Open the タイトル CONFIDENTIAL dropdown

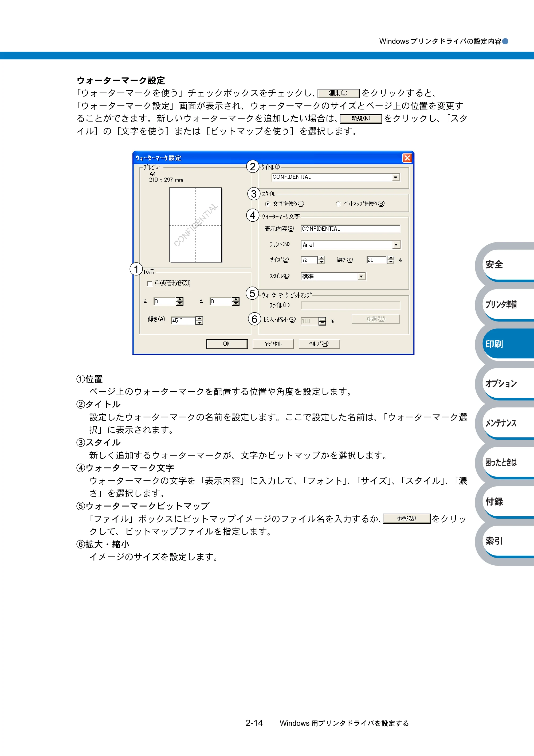click(396, 178)
